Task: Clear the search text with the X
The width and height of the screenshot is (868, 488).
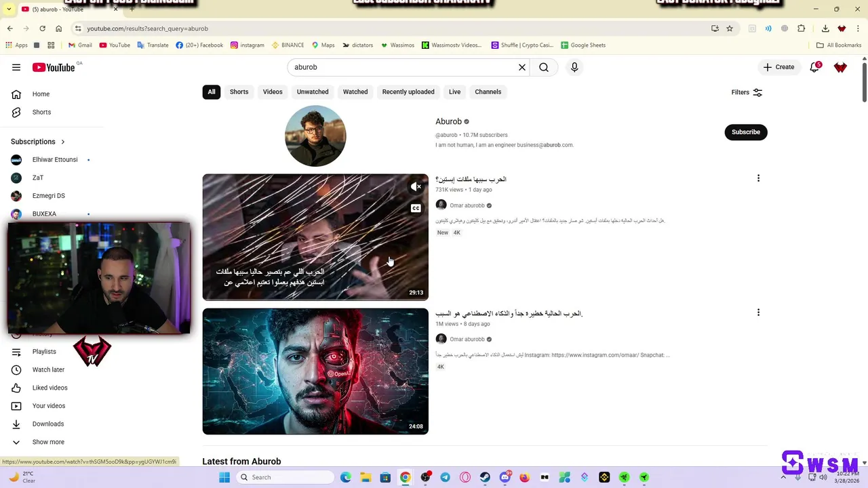Action: pos(522,67)
